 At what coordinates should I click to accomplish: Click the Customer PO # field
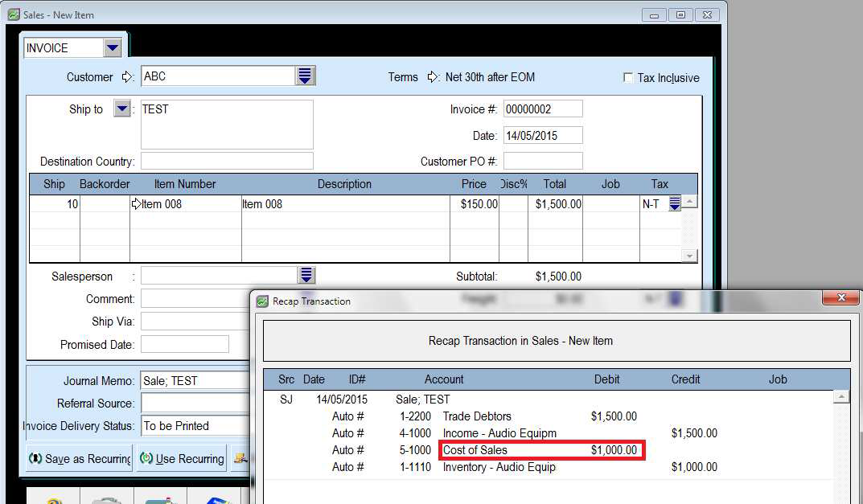[x=543, y=161]
